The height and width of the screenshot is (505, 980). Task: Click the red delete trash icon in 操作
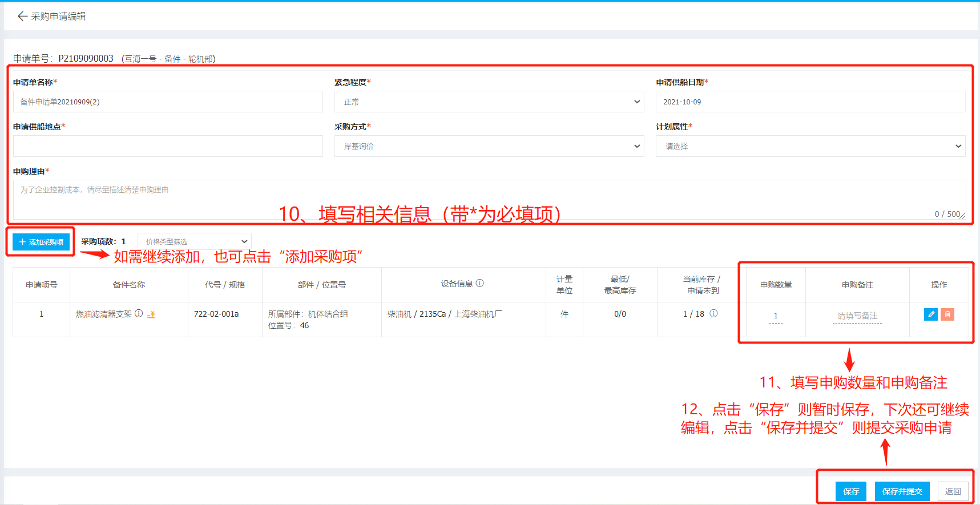pos(947,314)
